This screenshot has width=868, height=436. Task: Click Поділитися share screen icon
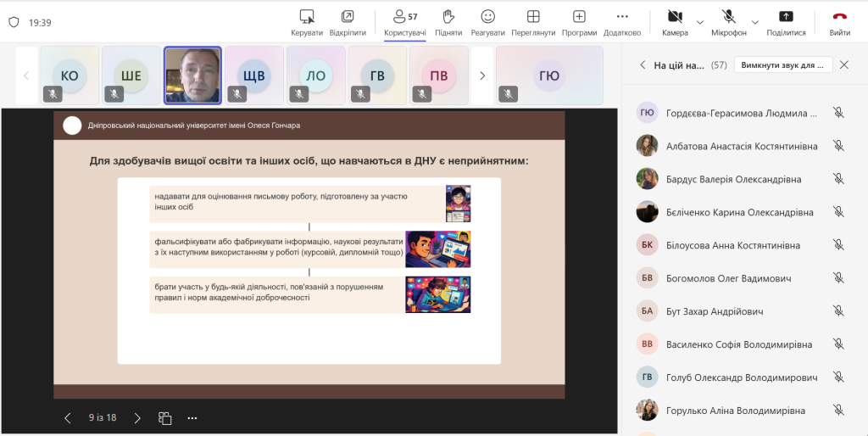[786, 16]
